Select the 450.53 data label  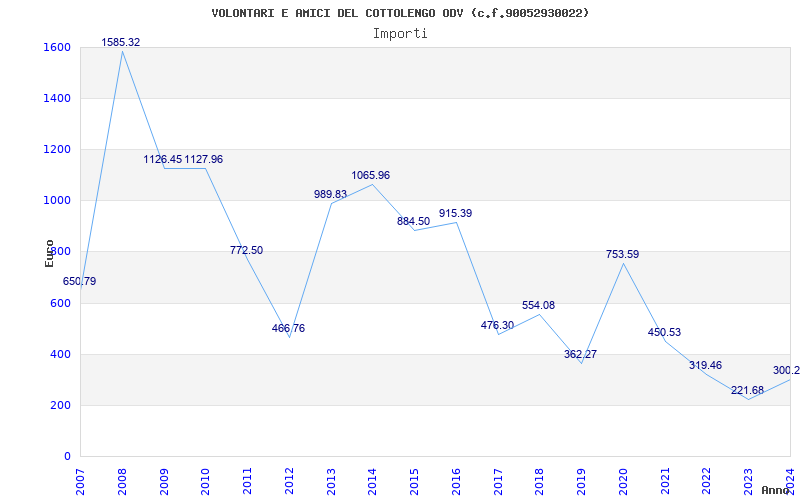pos(664,332)
